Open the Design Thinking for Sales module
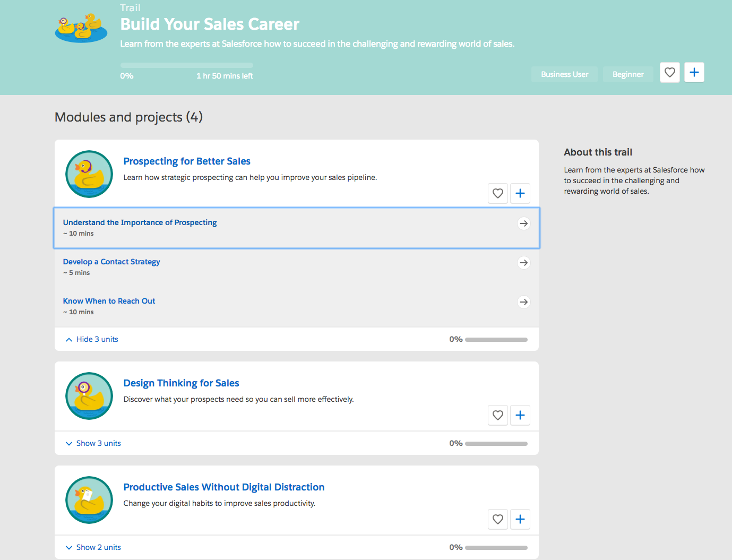This screenshot has height=560, width=732. [181, 383]
